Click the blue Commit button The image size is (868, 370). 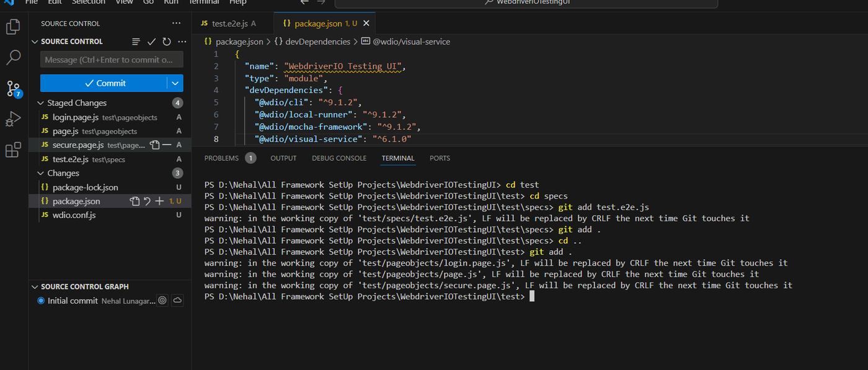click(104, 83)
